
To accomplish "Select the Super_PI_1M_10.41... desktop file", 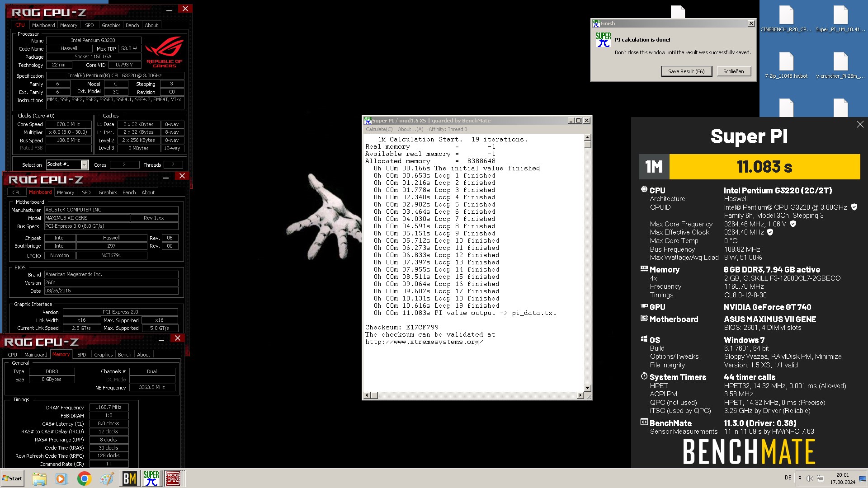I will click(x=840, y=19).
